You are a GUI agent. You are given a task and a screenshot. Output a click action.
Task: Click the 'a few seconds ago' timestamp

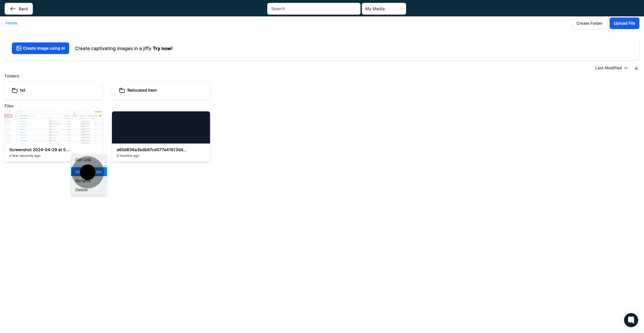25,156
